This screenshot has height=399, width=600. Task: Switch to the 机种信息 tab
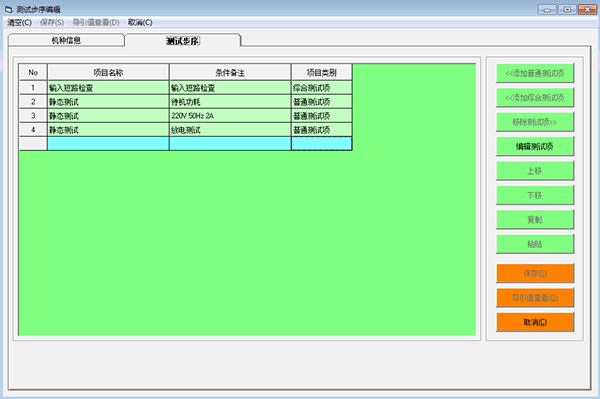(66, 40)
